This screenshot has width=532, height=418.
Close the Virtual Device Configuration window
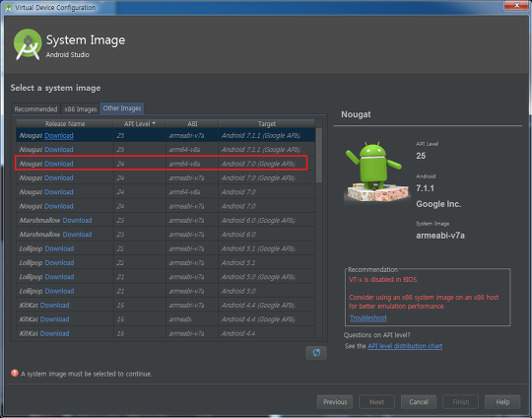click(x=517, y=6)
